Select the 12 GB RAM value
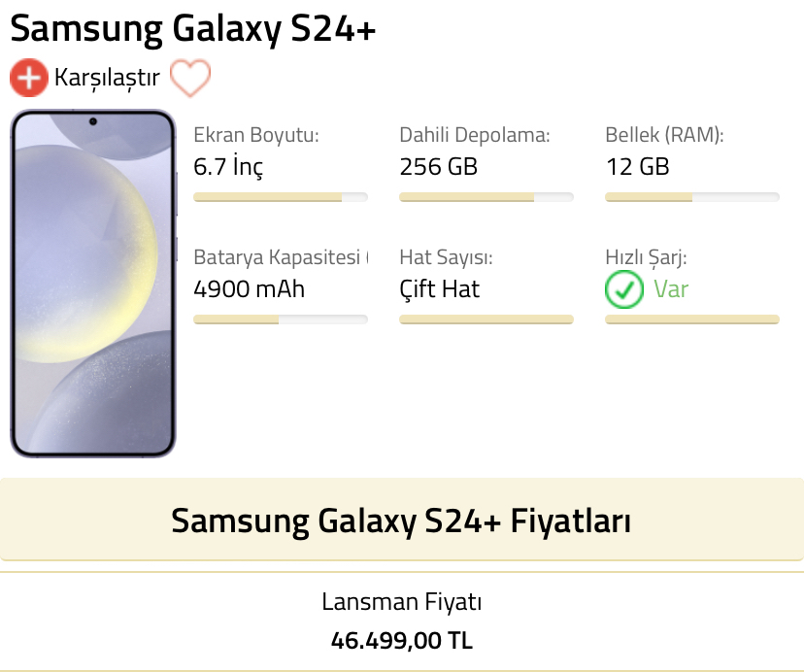The image size is (804, 672). coord(637,167)
